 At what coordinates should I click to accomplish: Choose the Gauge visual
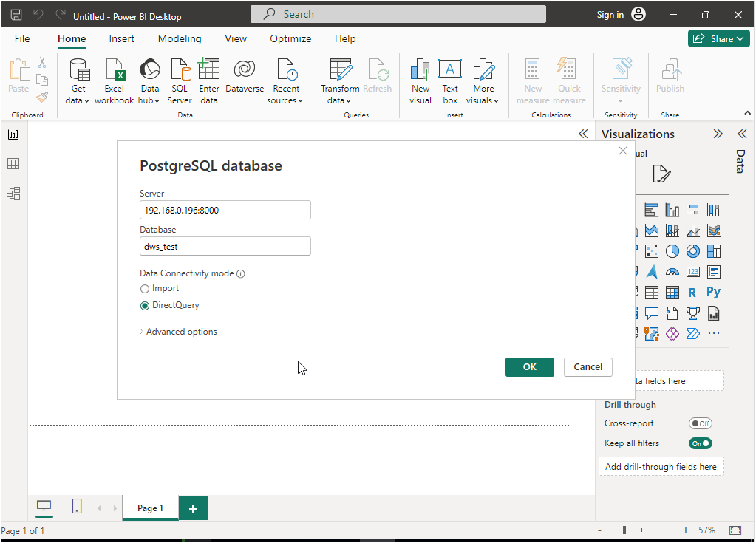tap(672, 272)
